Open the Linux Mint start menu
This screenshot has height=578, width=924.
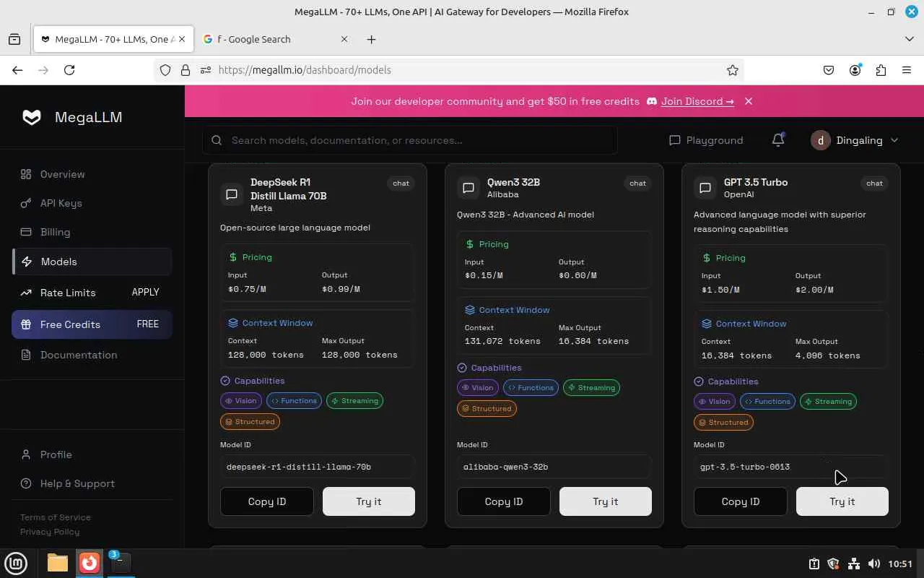(x=17, y=562)
